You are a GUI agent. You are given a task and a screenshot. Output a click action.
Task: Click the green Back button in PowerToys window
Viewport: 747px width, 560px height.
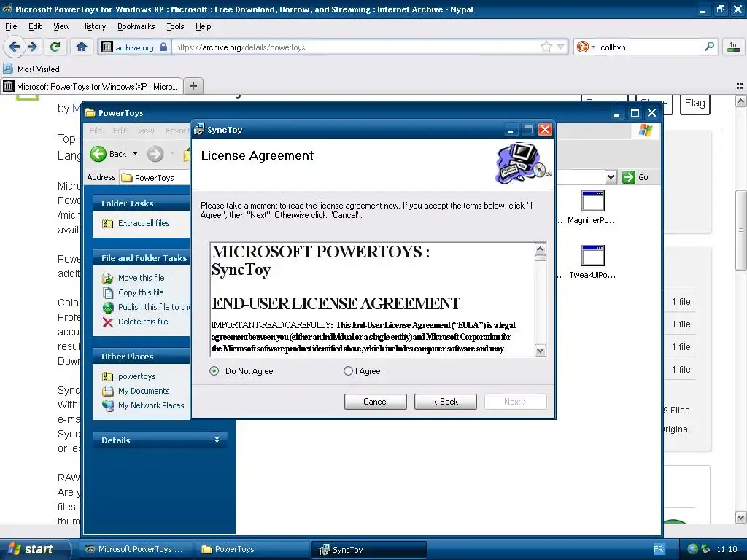click(98, 154)
